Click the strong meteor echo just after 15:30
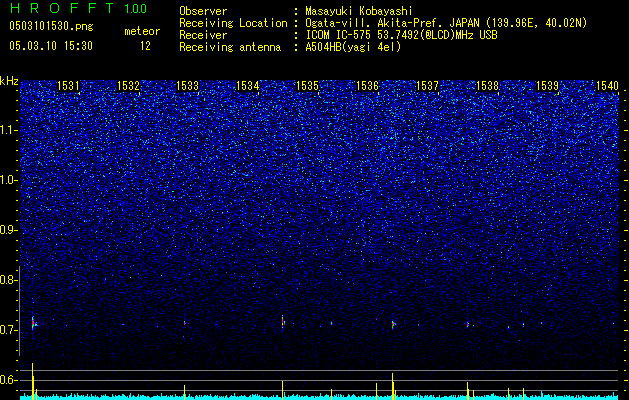 click(x=33, y=323)
